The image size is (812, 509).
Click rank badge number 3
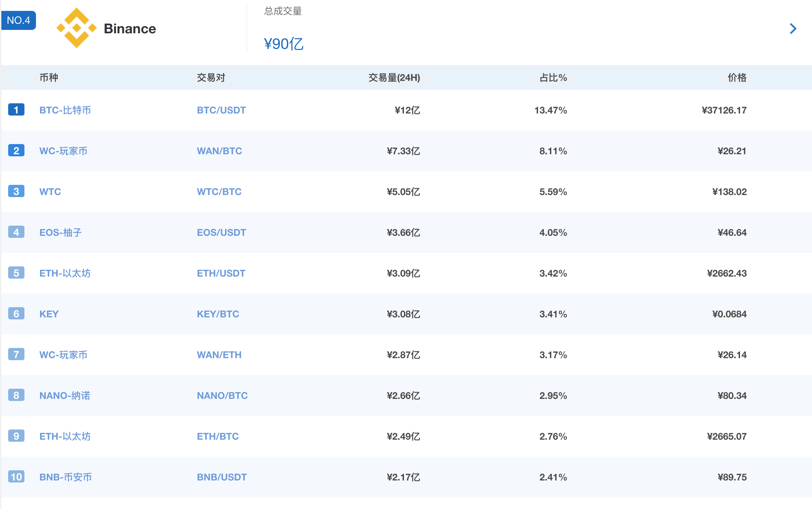coord(16,191)
